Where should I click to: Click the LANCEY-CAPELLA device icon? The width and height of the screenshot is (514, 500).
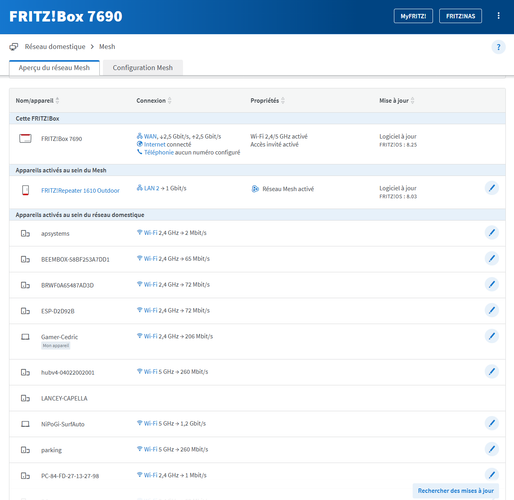[x=25, y=398]
